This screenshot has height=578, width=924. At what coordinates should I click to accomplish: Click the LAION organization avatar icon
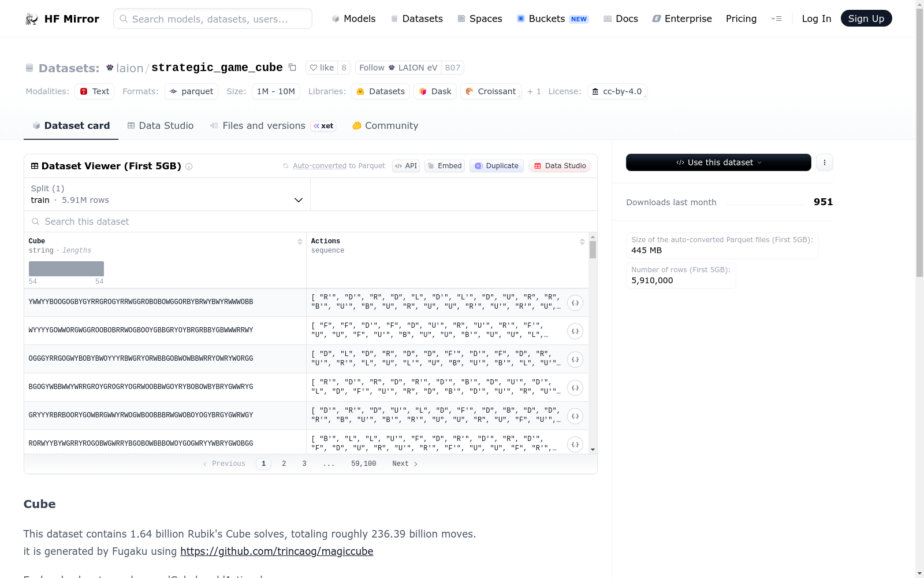click(110, 68)
